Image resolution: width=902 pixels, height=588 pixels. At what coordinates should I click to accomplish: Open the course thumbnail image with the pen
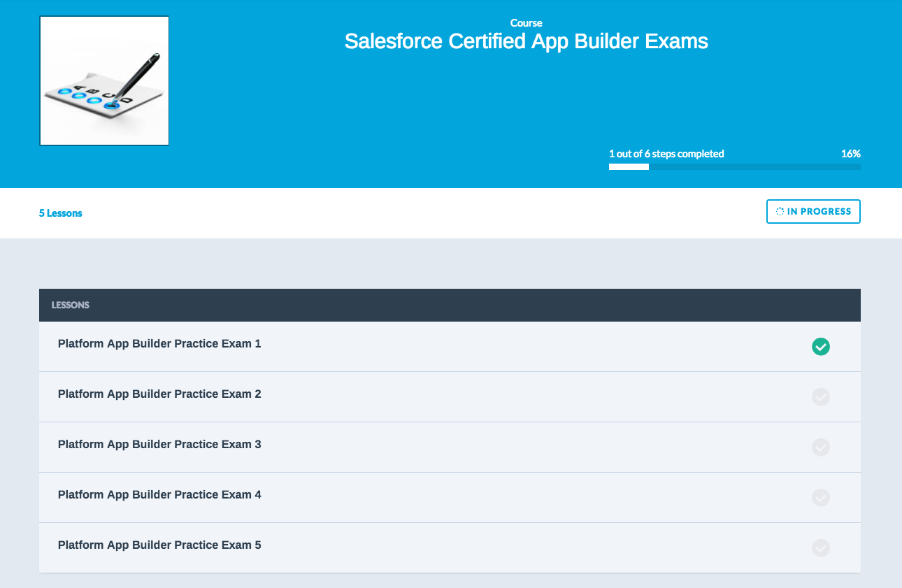click(104, 80)
